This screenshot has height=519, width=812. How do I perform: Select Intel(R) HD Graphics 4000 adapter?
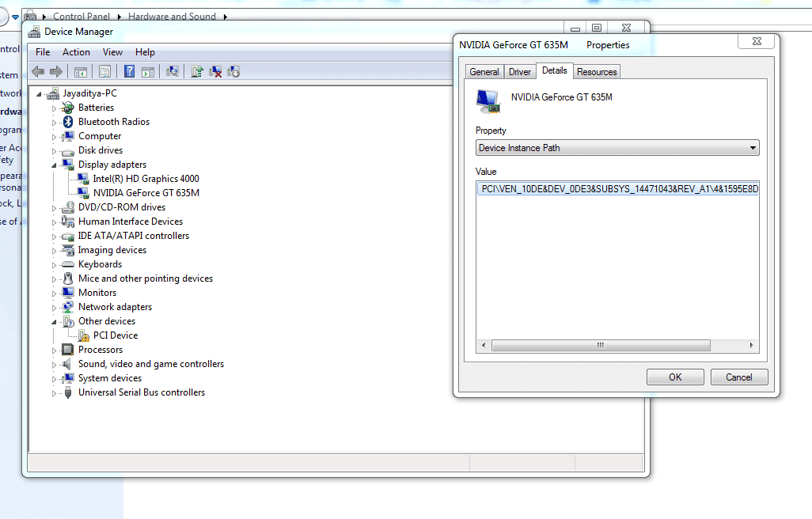pos(146,179)
